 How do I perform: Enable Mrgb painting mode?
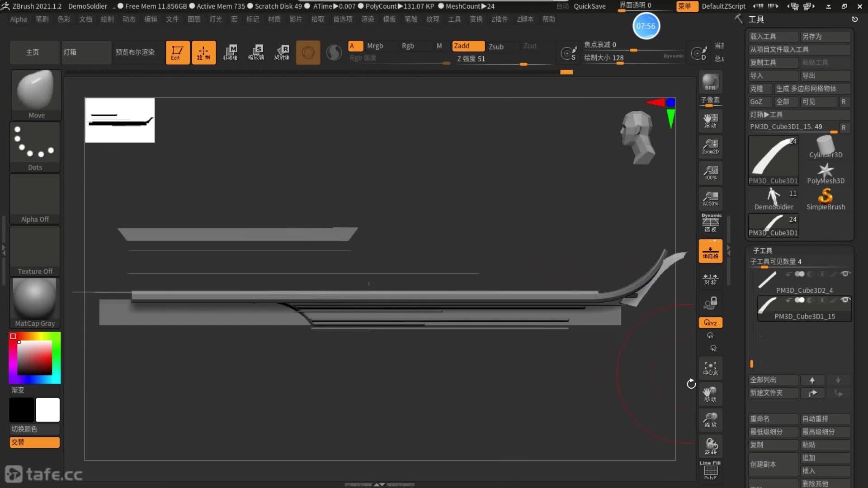[375, 46]
